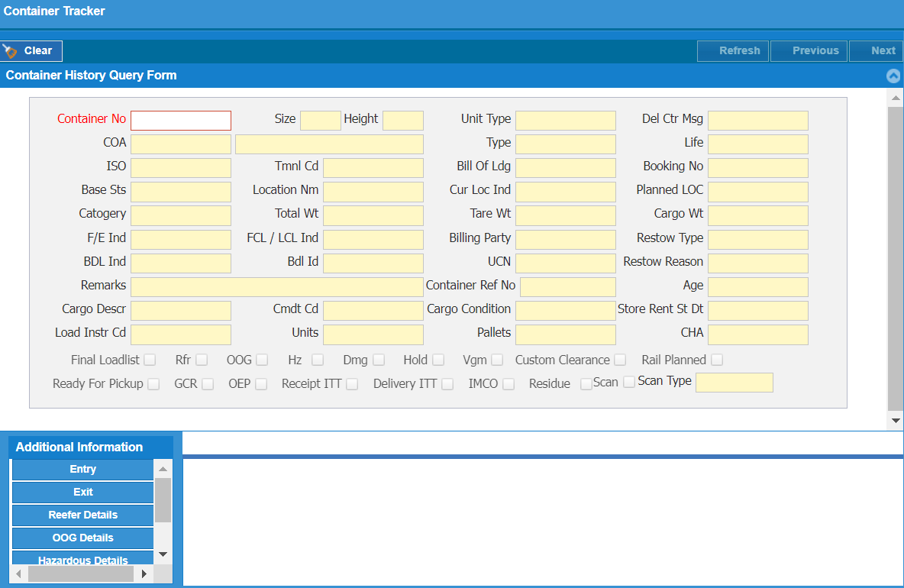Enable the Final Loadlist checkbox
The height and width of the screenshot is (588, 904).
[x=150, y=359]
